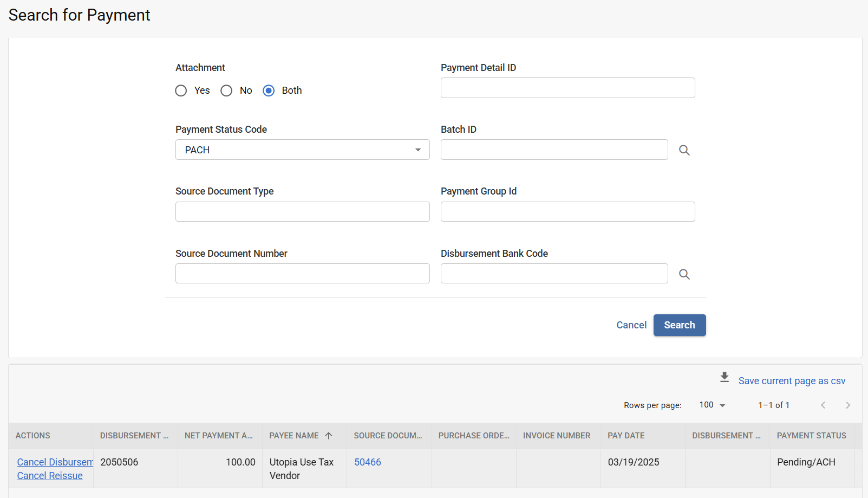Go to the previous results page arrow
Image resolution: width=868 pixels, height=498 pixels.
click(x=823, y=405)
